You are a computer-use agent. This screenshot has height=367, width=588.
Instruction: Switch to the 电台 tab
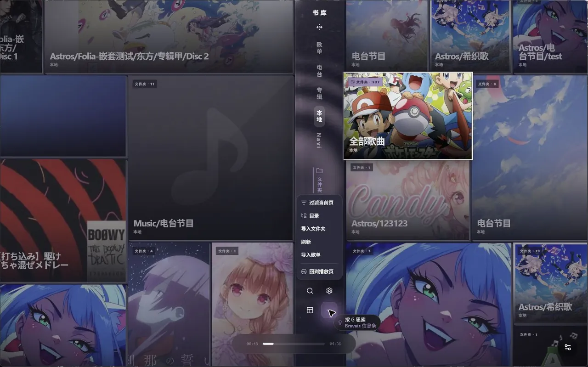(319, 71)
